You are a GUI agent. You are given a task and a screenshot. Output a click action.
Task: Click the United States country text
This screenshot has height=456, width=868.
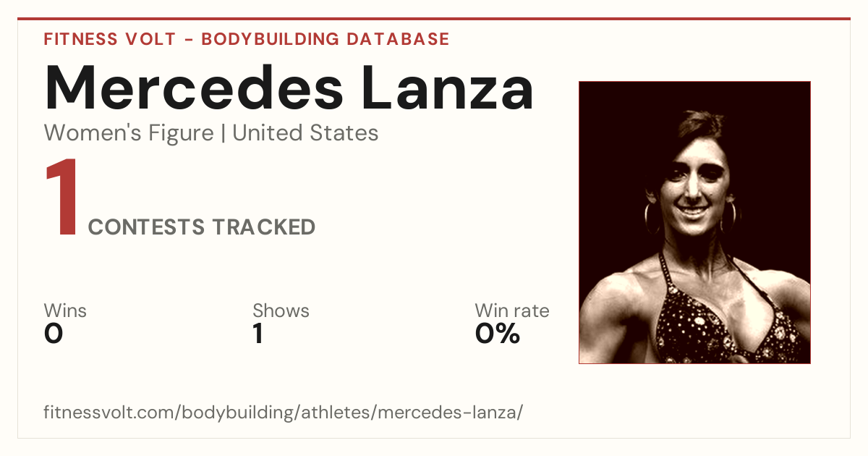coord(305,133)
